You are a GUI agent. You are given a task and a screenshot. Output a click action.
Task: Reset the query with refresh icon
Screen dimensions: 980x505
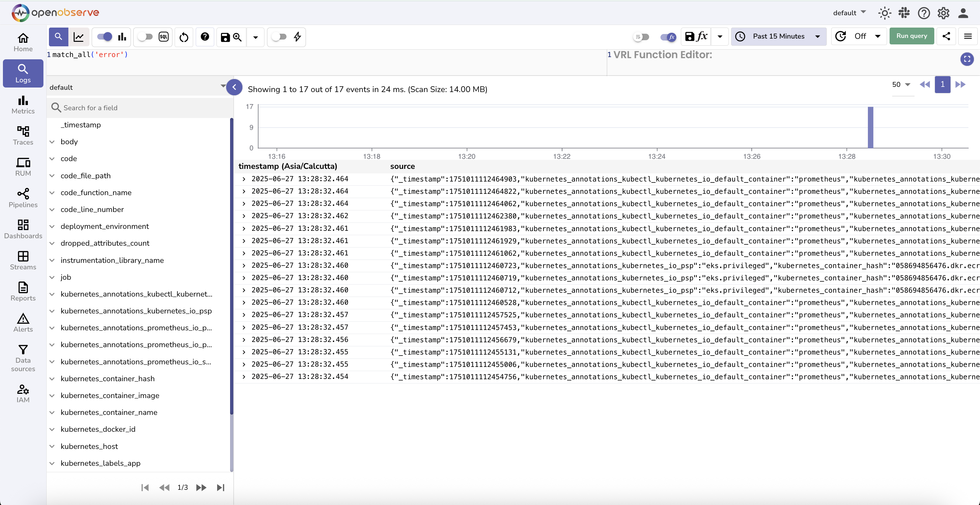tap(184, 37)
